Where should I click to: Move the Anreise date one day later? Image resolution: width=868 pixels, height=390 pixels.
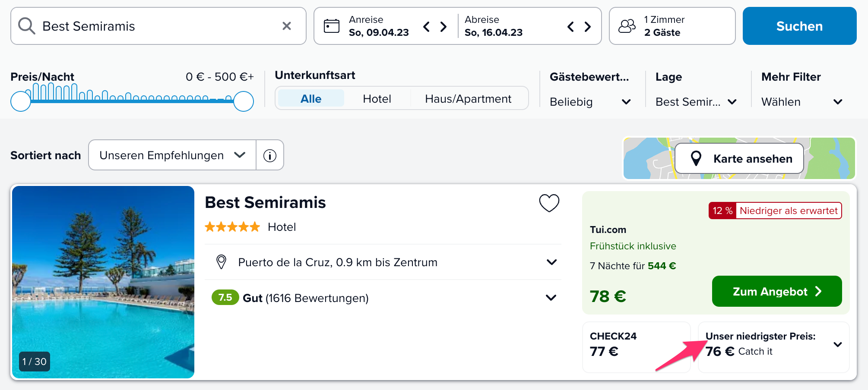[x=444, y=26]
